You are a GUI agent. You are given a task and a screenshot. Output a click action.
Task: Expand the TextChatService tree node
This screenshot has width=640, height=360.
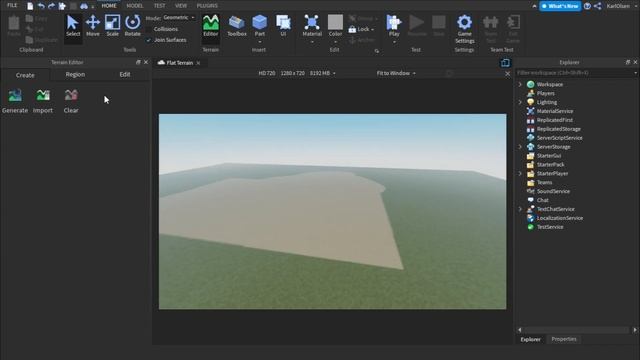tap(520, 209)
